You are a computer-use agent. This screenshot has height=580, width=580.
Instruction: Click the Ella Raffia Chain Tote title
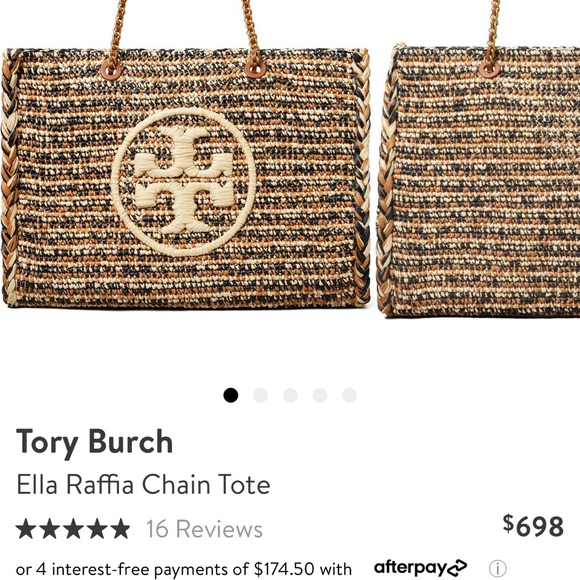144,484
